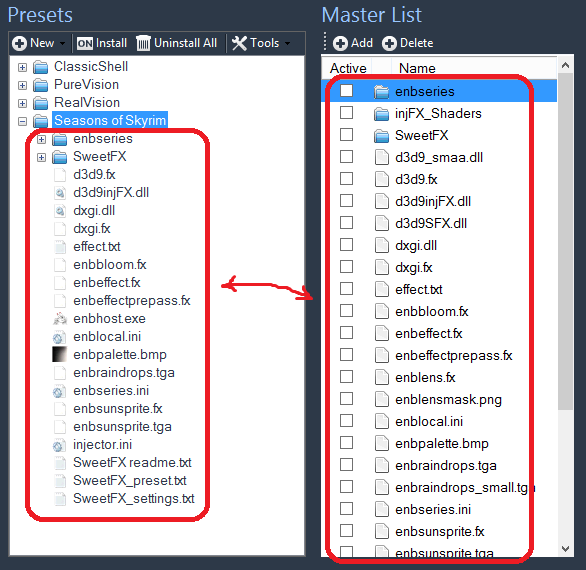586x570 pixels.
Task: Click the injector.ini gear icon
Action: pos(59,445)
